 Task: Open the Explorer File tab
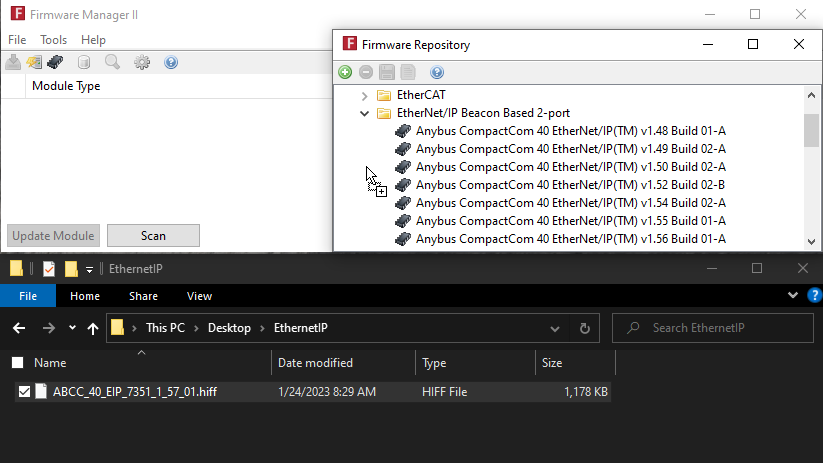click(x=28, y=296)
